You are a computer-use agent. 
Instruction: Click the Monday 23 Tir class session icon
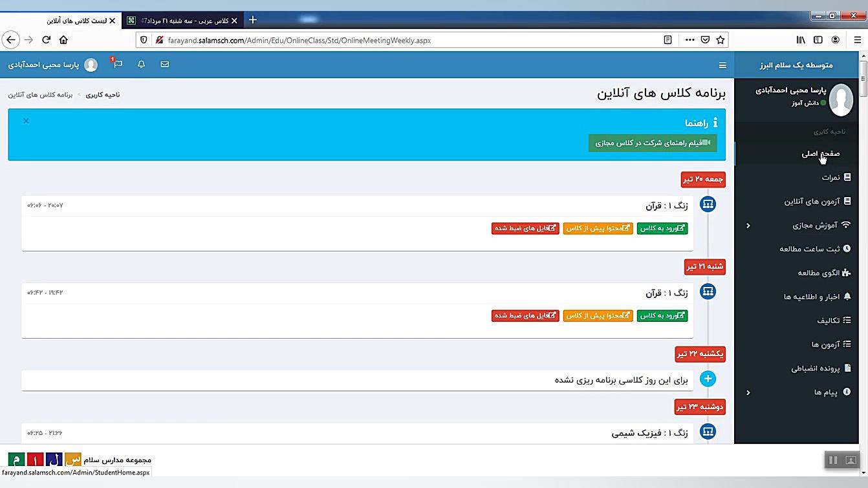click(x=708, y=431)
